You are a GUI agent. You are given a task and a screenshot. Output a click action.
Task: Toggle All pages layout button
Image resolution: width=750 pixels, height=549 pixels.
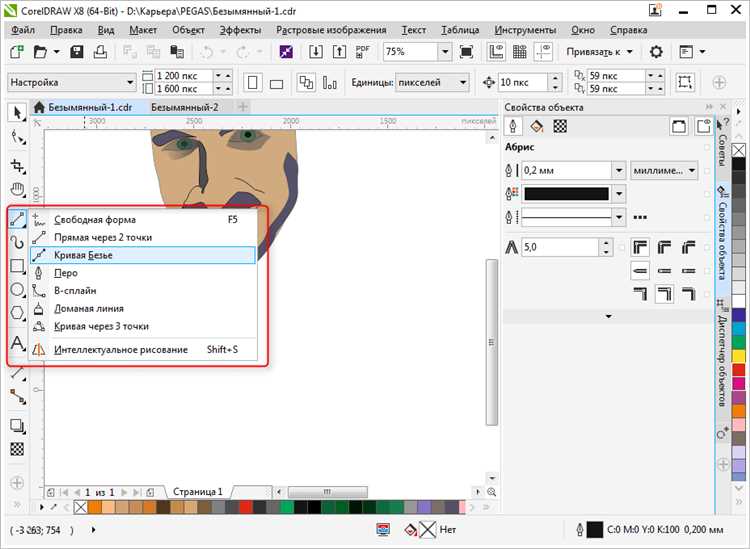tap(306, 83)
